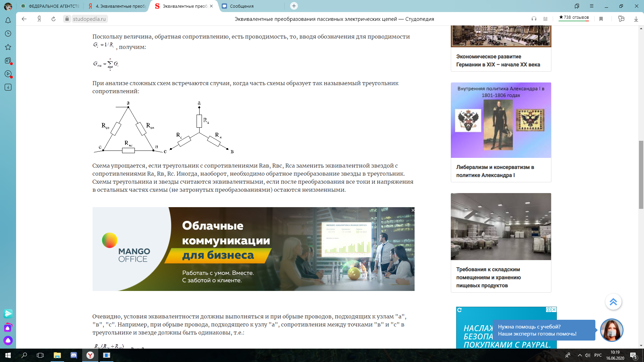Click the studopedia.ru address field
Screen dimensions: 644x362
(x=89, y=19)
